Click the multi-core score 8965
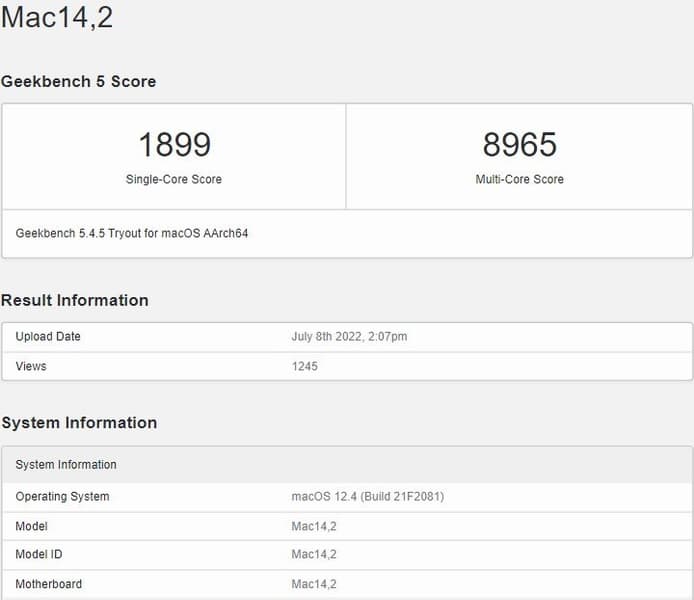This screenshot has width=694, height=600. click(520, 144)
